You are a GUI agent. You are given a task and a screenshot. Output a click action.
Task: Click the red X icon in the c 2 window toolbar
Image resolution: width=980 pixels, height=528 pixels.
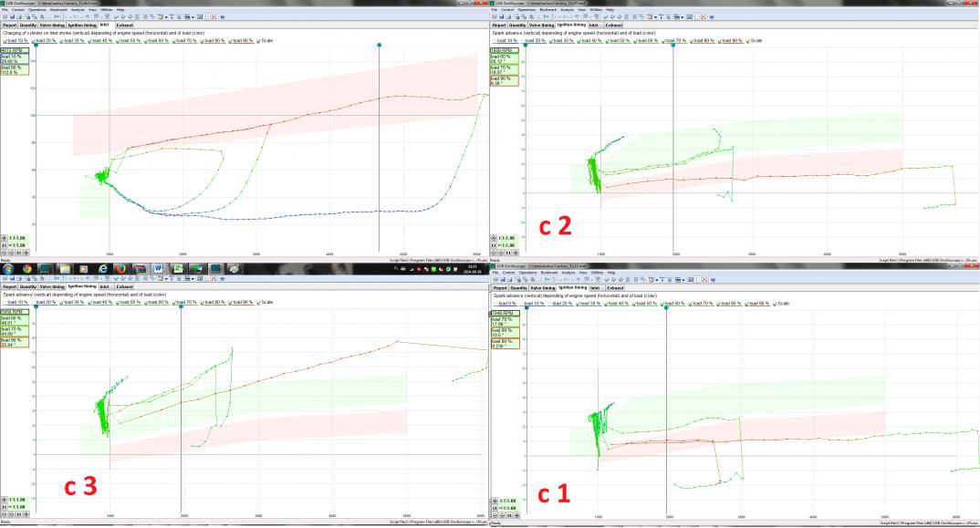[x=703, y=17]
